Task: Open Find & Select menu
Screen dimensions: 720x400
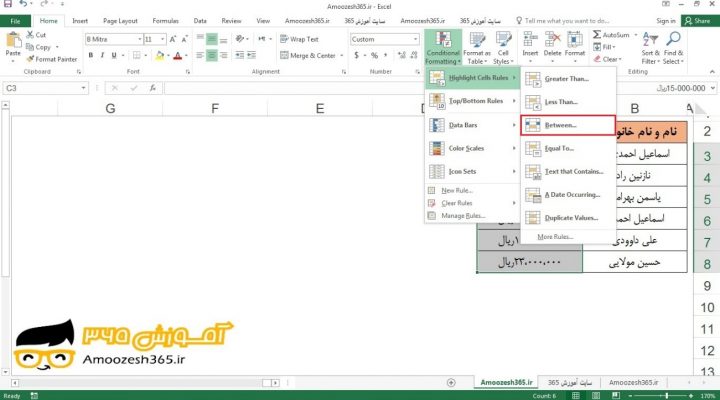Action: click(x=673, y=48)
